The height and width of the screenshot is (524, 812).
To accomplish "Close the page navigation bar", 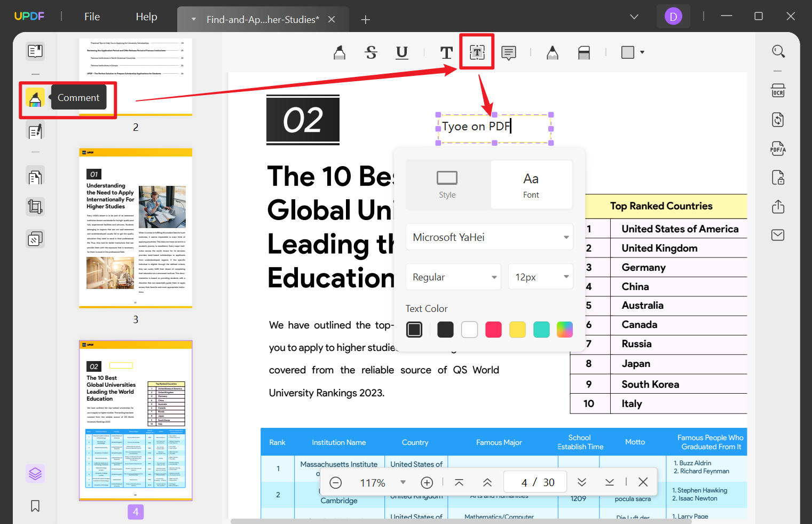I will point(643,482).
